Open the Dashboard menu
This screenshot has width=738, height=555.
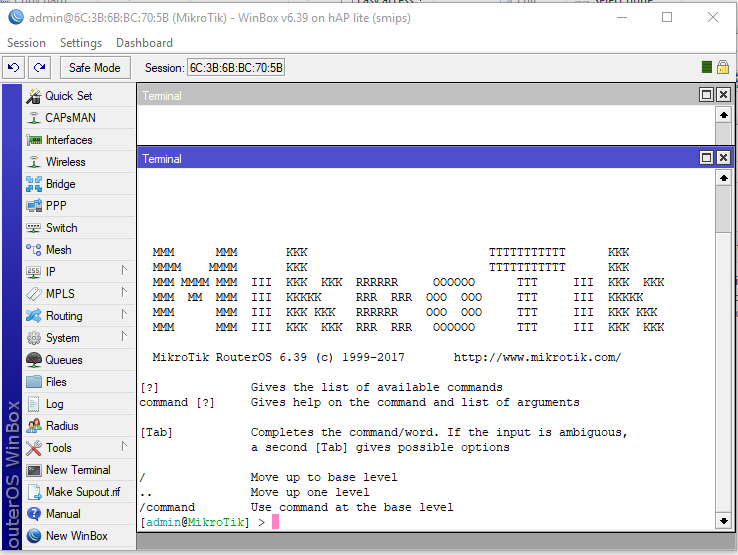[x=144, y=43]
